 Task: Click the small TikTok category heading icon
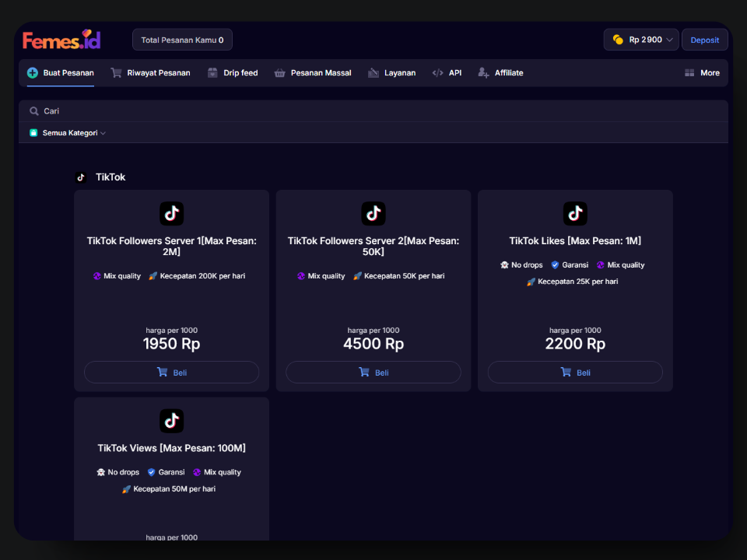pos(81,177)
